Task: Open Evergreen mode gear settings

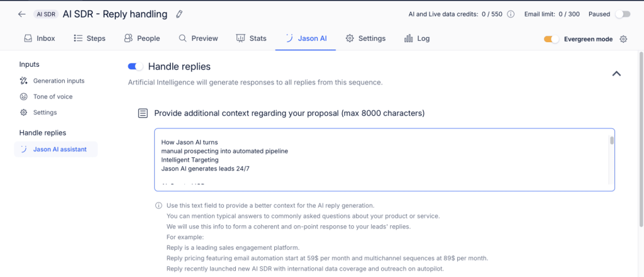Action: 623,39
